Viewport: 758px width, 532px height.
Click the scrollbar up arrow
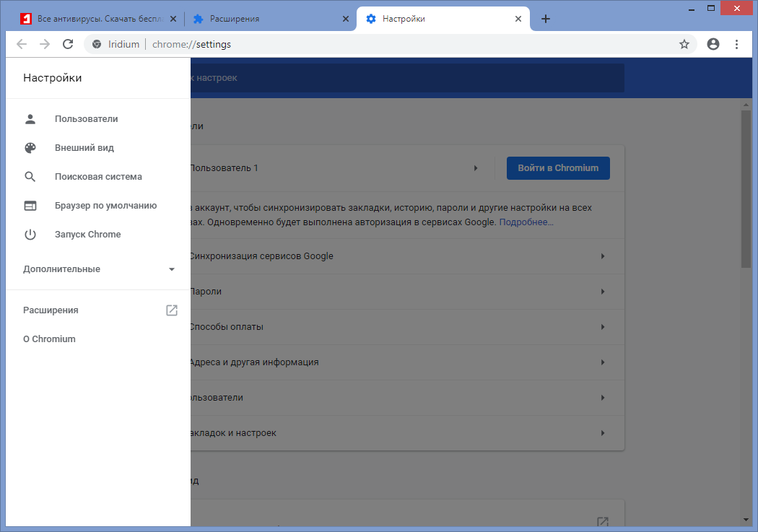coord(746,105)
